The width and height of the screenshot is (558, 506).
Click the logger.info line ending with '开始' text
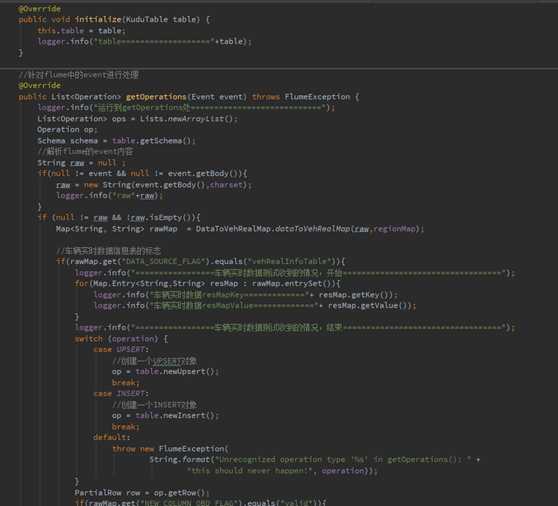point(294,273)
